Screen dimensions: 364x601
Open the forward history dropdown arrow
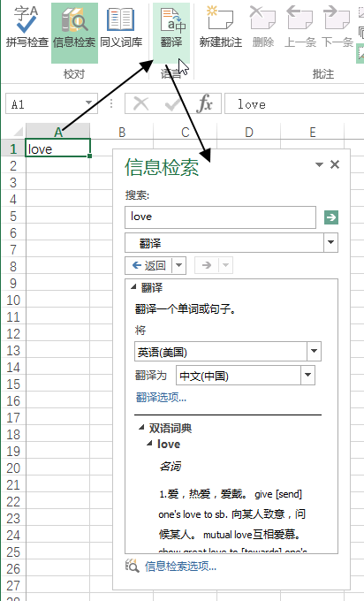point(225,265)
